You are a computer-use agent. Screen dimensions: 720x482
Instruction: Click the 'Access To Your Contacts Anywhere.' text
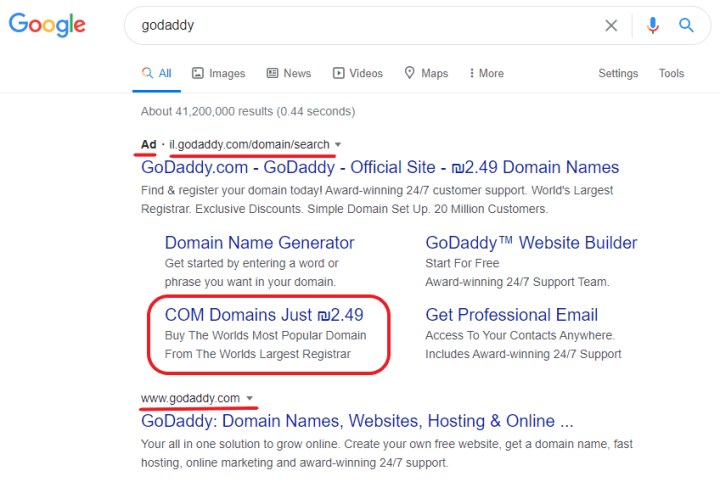click(x=520, y=335)
